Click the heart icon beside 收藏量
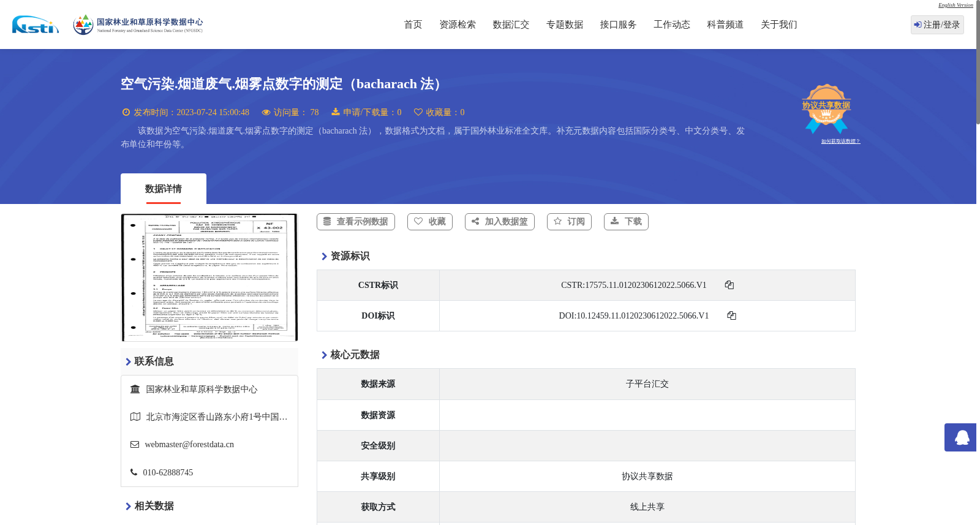Screen dimensions: 980x525 point(418,112)
